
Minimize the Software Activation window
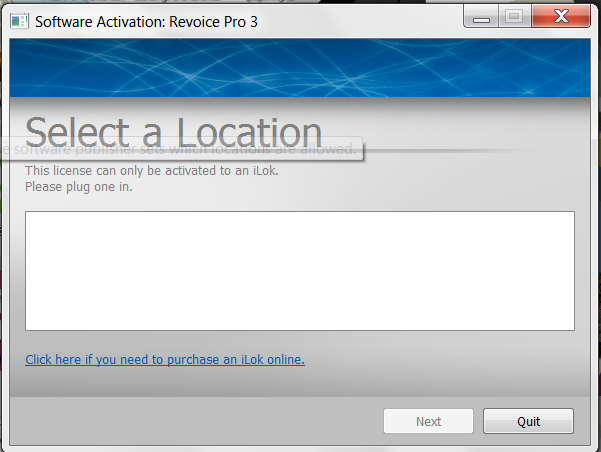point(481,16)
